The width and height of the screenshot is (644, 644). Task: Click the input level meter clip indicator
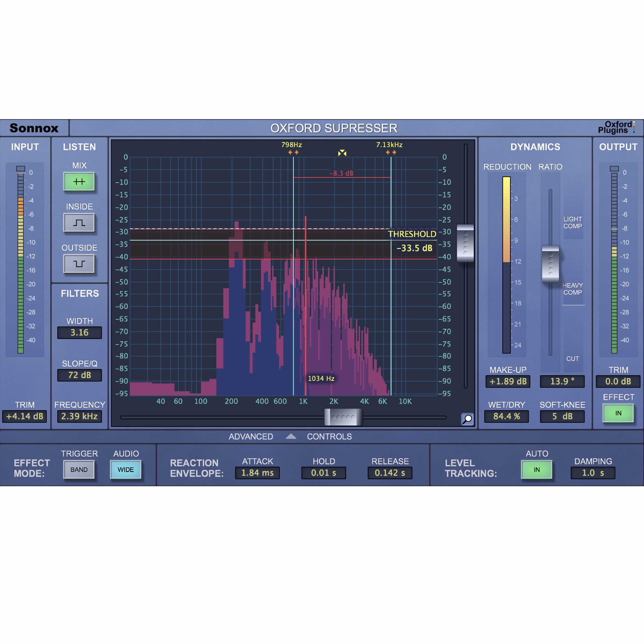pyautogui.click(x=21, y=169)
